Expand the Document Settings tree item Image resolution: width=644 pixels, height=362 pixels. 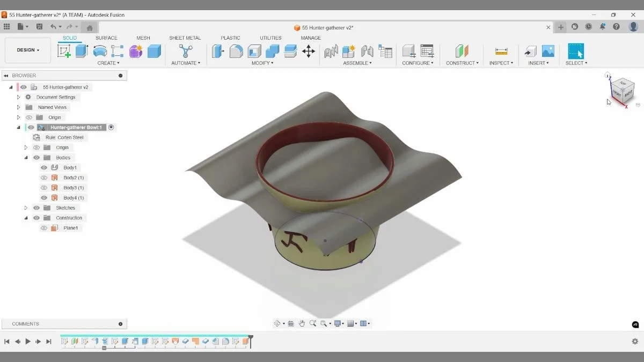(x=18, y=97)
